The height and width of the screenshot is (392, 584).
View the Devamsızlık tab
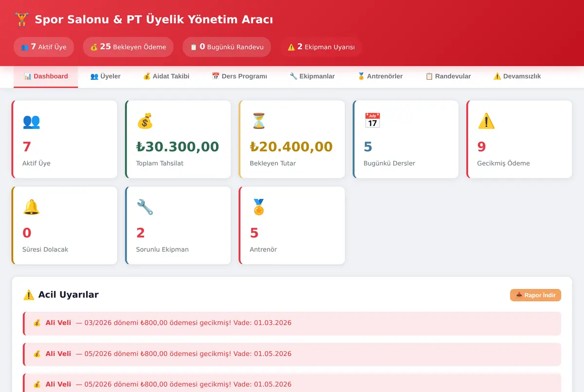click(517, 76)
